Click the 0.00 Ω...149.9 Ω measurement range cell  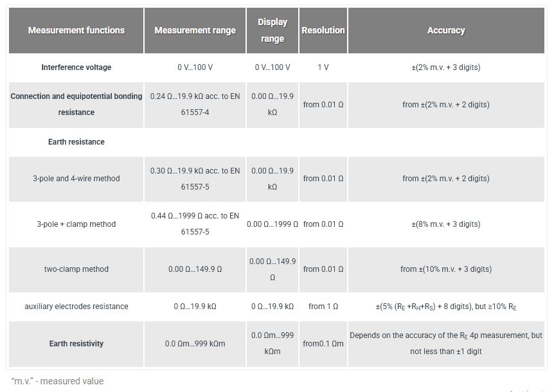pos(195,269)
